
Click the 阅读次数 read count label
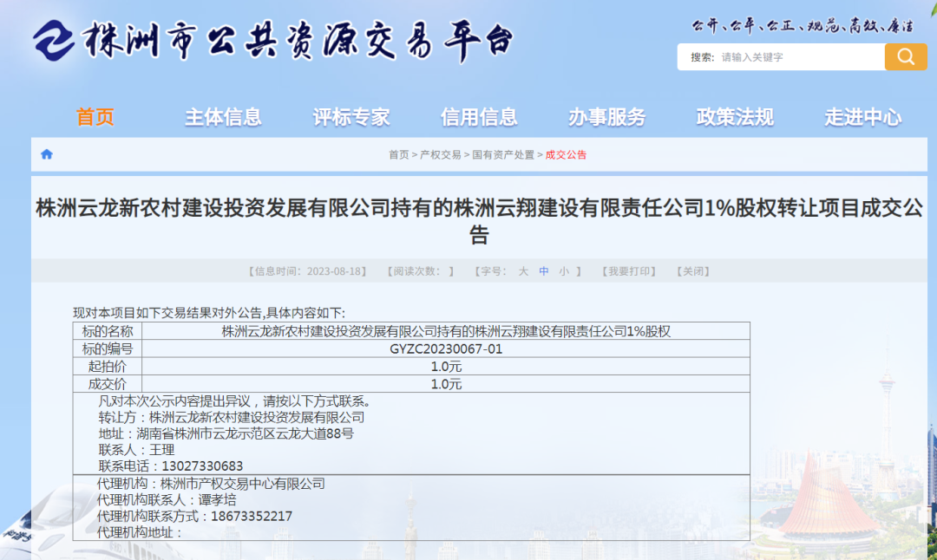421,271
